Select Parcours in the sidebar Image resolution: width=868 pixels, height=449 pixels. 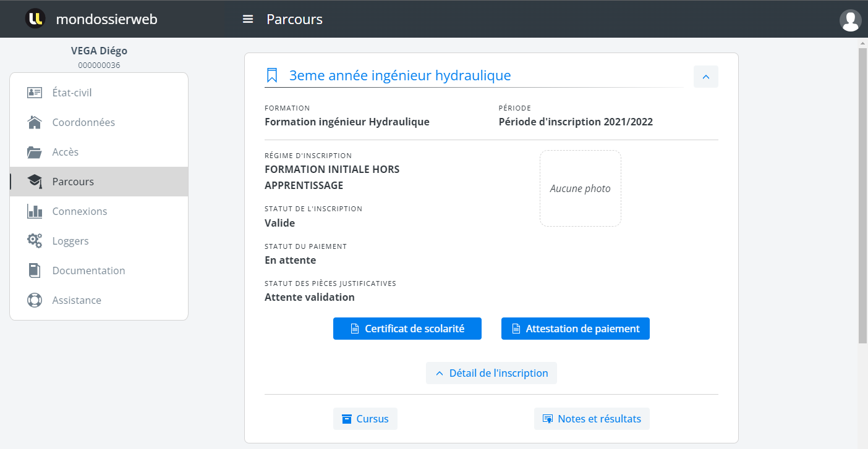coord(73,182)
